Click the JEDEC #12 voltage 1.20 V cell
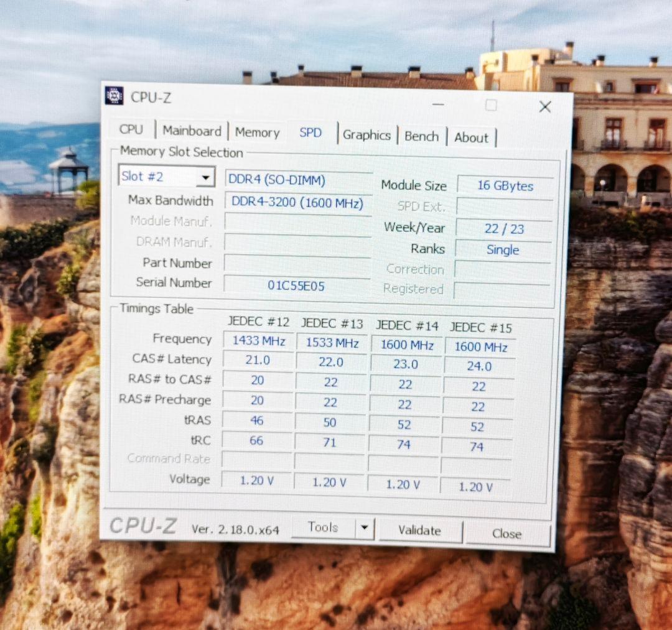This screenshot has height=630, width=672. [x=256, y=480]
